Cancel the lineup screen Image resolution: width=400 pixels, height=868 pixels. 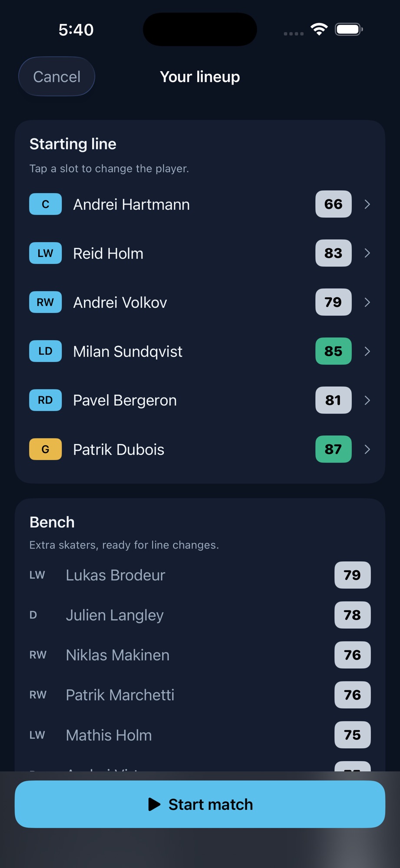pyautogui.click(x=56, y=76)
